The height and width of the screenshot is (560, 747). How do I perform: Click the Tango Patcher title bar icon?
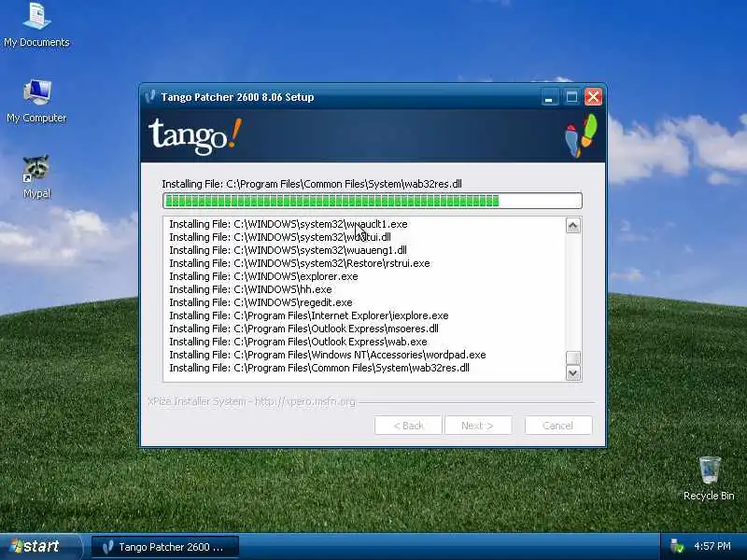tap(150, 96)
